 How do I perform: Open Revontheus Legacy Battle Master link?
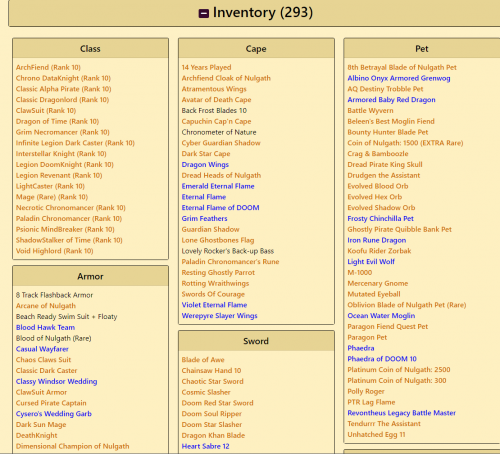[x=402, y=413]
